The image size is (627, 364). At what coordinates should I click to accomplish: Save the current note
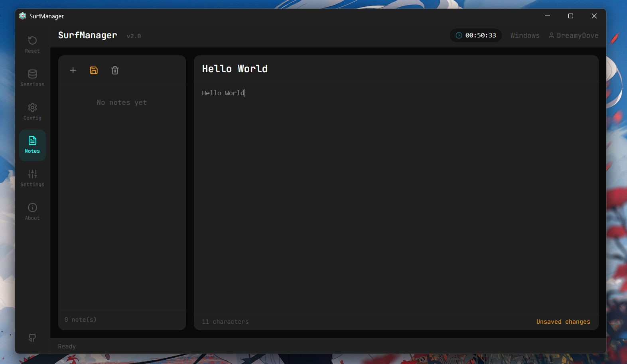[94, 70]
